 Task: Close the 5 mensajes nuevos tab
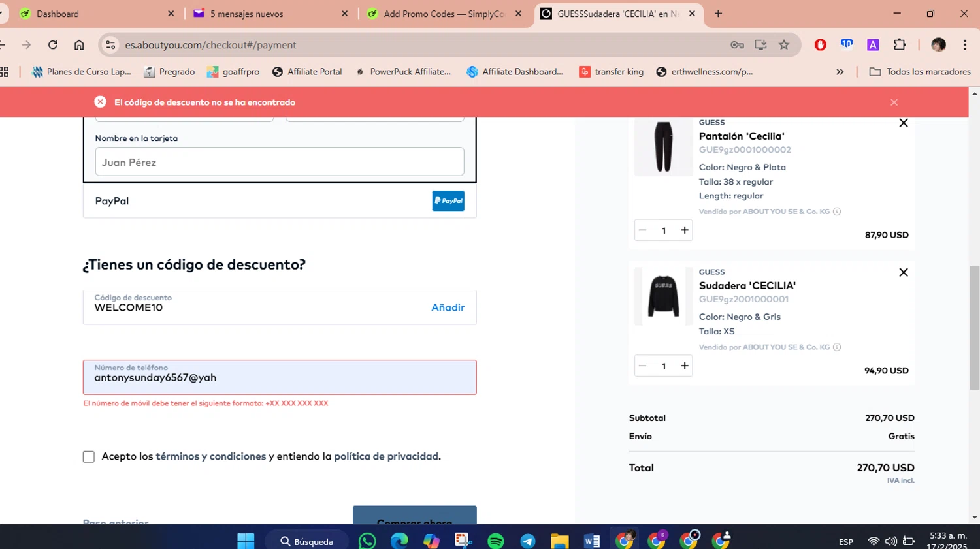point(345,14)
